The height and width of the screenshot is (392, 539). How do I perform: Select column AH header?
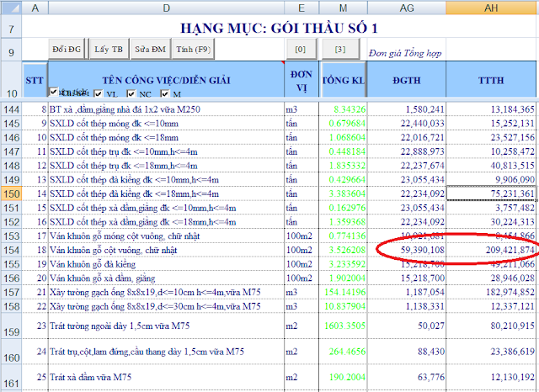coord(491,8)
